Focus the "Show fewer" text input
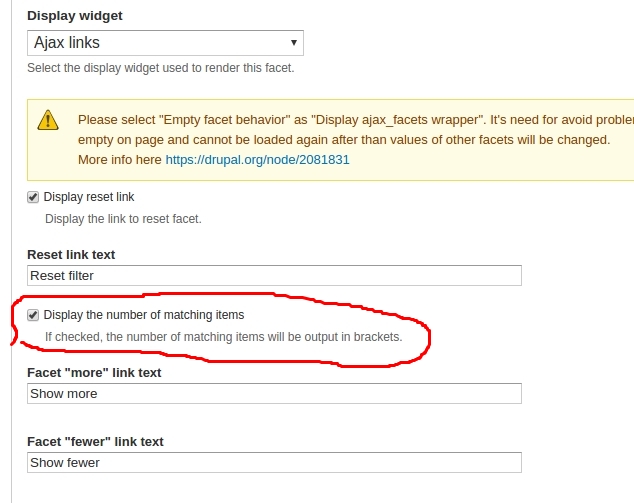634x503 pixels. pyautogui.click(x=274, y=462)
